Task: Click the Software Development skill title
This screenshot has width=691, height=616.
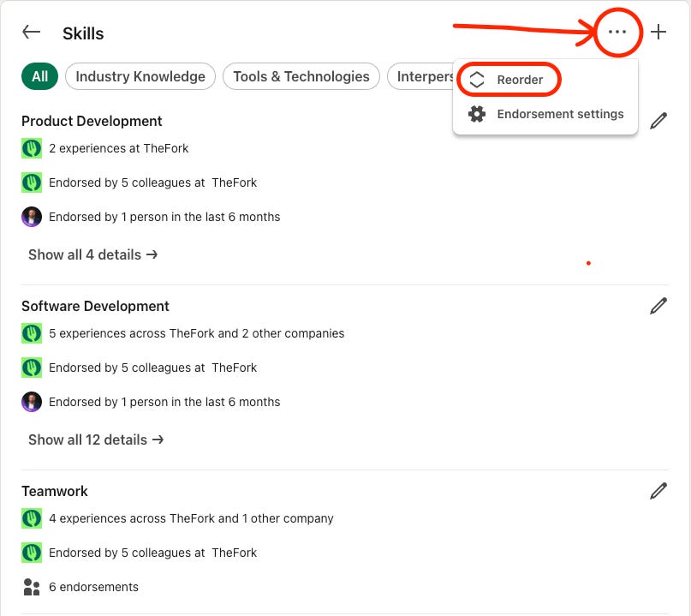Action: [95, 306]
